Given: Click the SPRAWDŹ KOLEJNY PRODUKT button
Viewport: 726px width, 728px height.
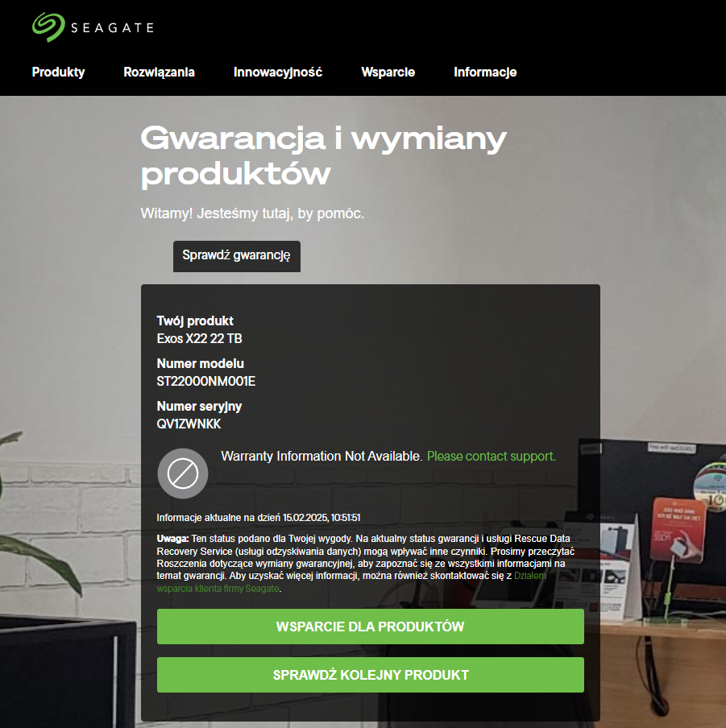Looking at the screenshot, I should tap(370, 675).
